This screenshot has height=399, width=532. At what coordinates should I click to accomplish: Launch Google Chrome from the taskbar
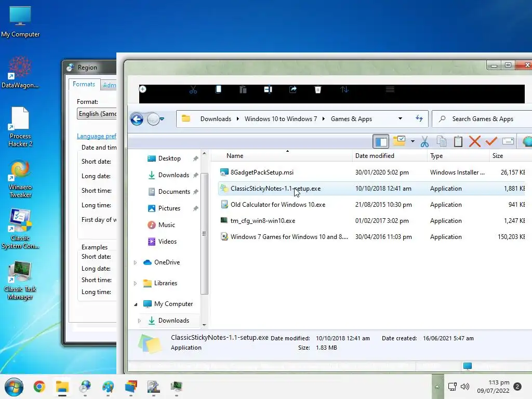tap(39, 387)
